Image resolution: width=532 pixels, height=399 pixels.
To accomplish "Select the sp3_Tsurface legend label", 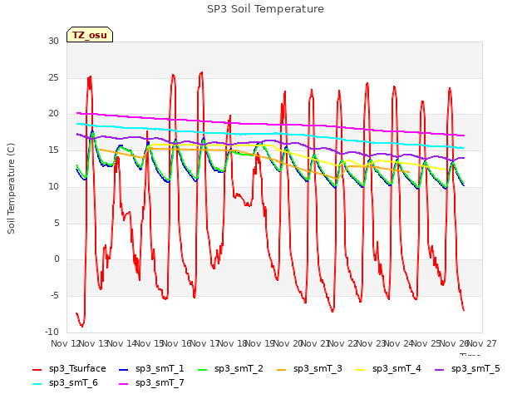I will point(77,369).
